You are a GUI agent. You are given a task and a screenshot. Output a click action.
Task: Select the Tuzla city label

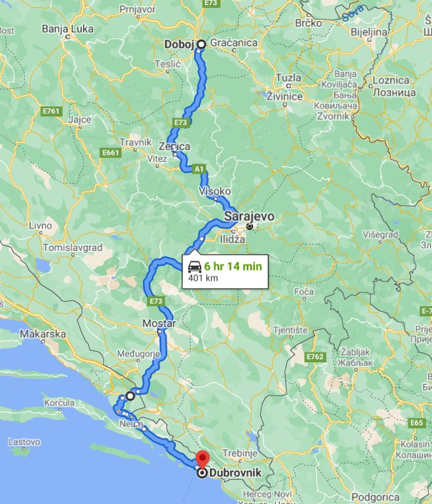click(288, 78)
